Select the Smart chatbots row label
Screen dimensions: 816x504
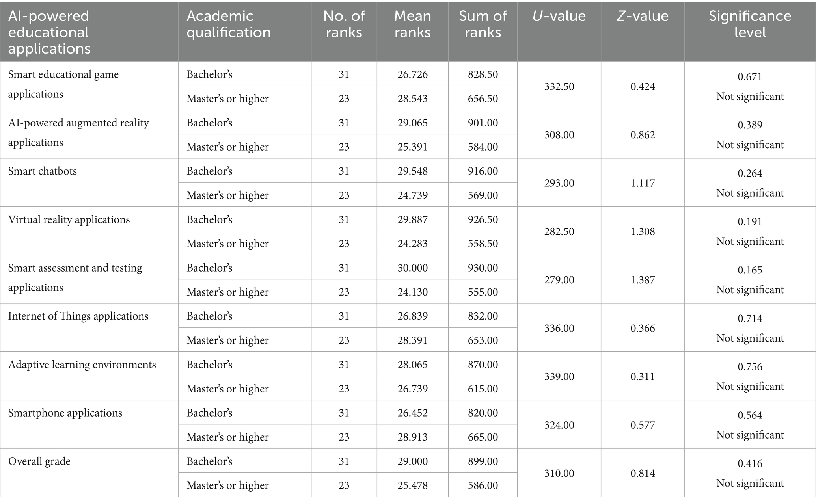tap(43, 171)
